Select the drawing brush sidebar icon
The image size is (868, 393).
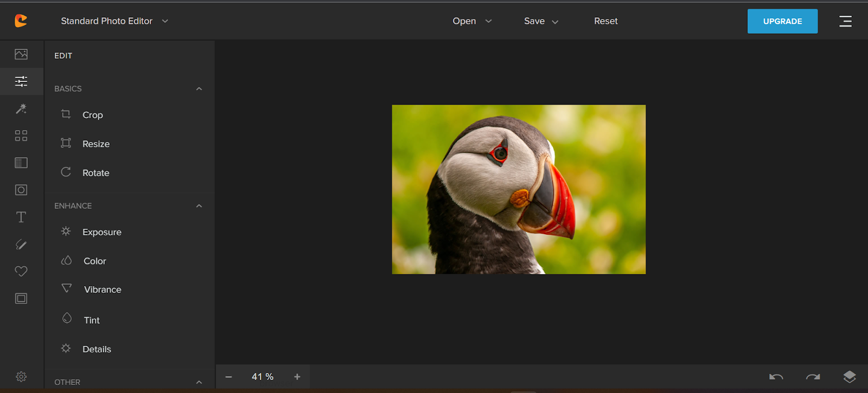point(21,244)
